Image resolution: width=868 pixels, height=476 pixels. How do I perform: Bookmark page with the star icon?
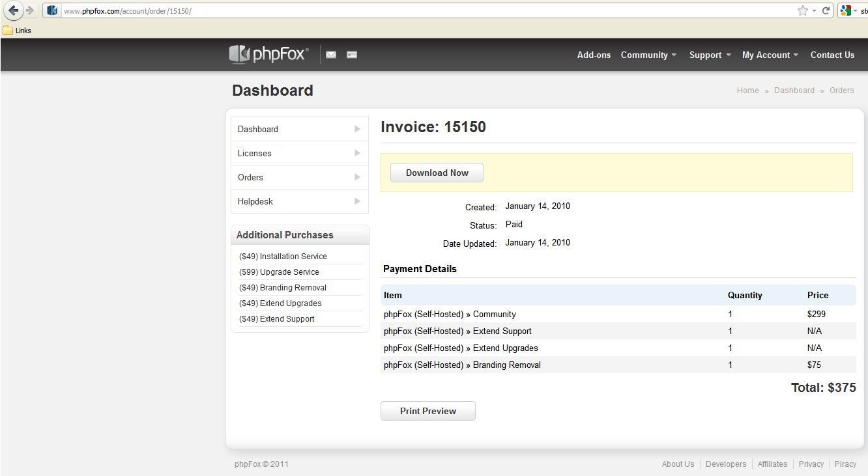click(803, 10)
